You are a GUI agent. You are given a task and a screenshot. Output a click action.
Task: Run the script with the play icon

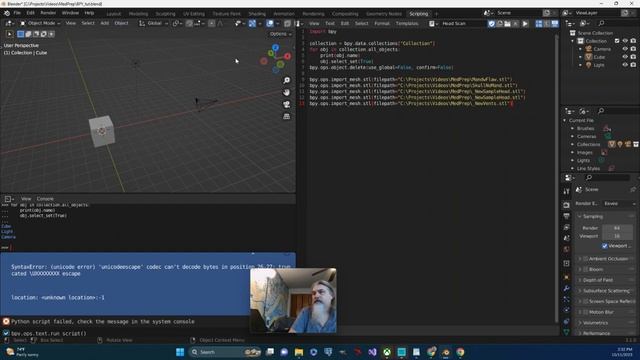coord(525,24)
